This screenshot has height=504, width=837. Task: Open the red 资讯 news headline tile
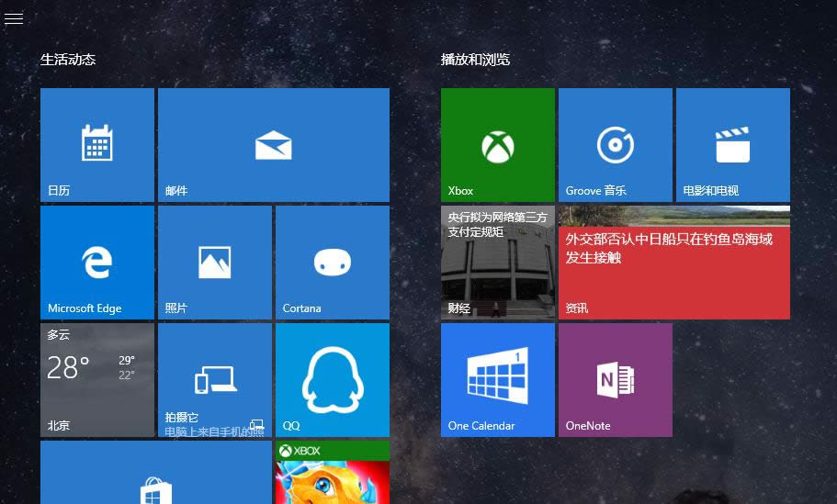pyautogui.click(x=674, y=263)
